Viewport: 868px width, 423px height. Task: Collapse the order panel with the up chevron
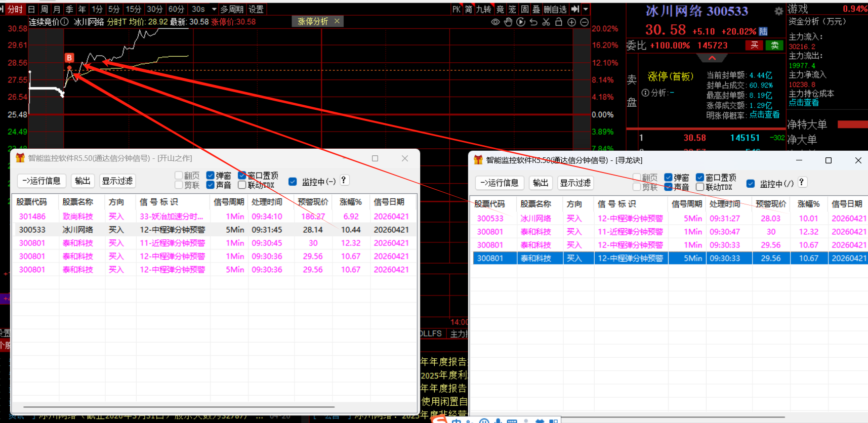click(x=712, y=58)
